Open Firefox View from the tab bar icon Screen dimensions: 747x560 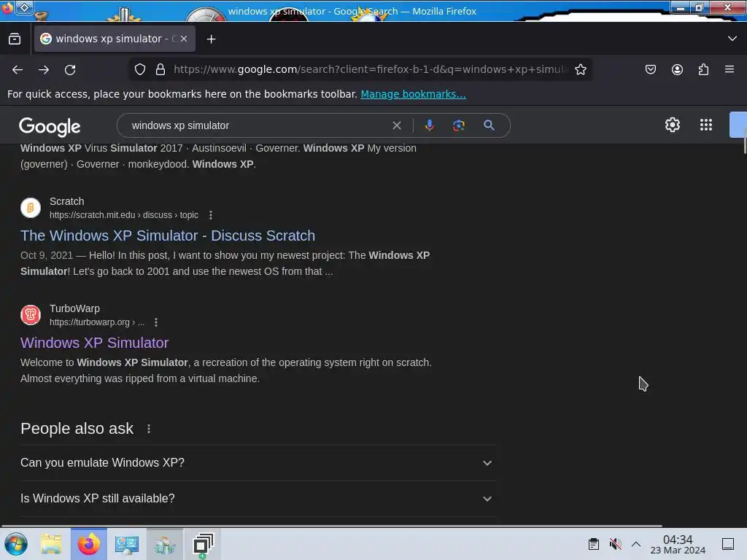tap(15, 39)
